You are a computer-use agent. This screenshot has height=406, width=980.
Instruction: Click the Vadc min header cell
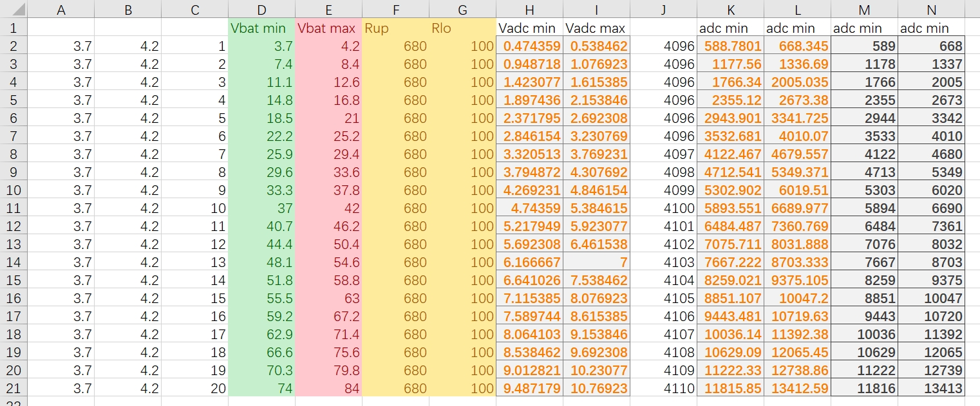[530, 28]
